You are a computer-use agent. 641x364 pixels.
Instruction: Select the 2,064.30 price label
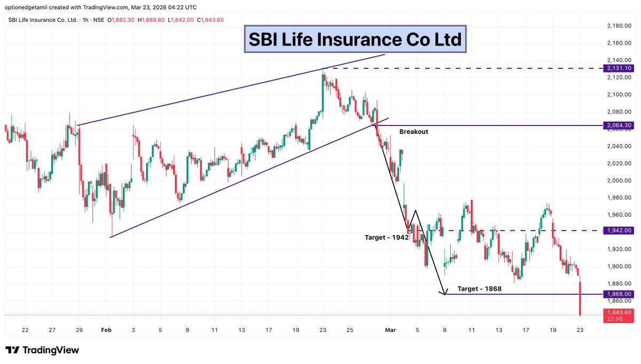(619, 125)
